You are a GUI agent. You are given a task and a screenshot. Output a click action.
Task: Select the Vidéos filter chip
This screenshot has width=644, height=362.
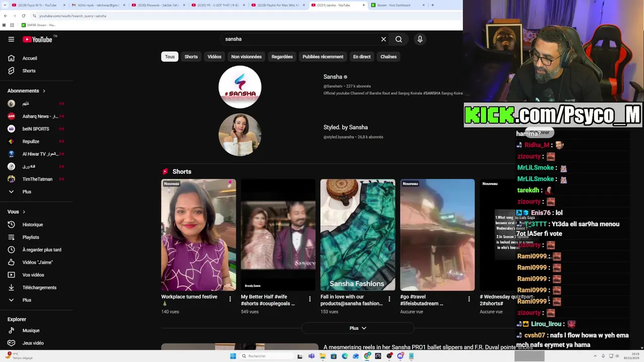(214, 57)
